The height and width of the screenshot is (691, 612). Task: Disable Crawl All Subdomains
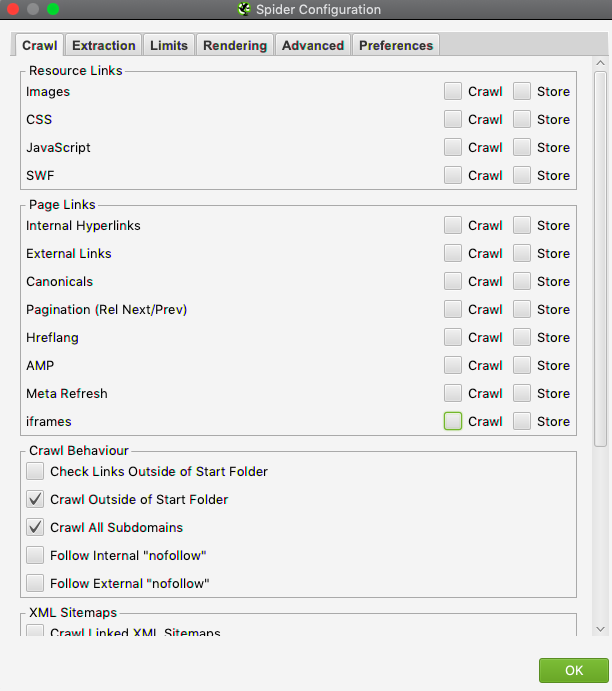click(x=36, y=527)
